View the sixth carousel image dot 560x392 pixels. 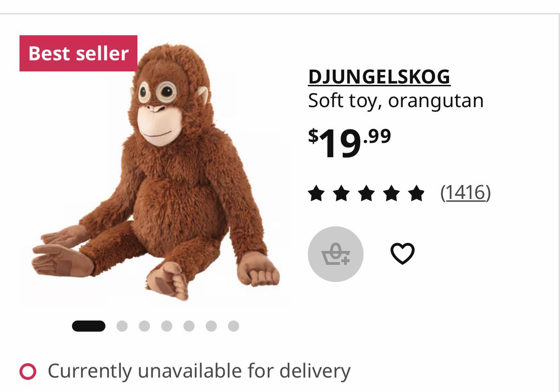pos(211,326)
